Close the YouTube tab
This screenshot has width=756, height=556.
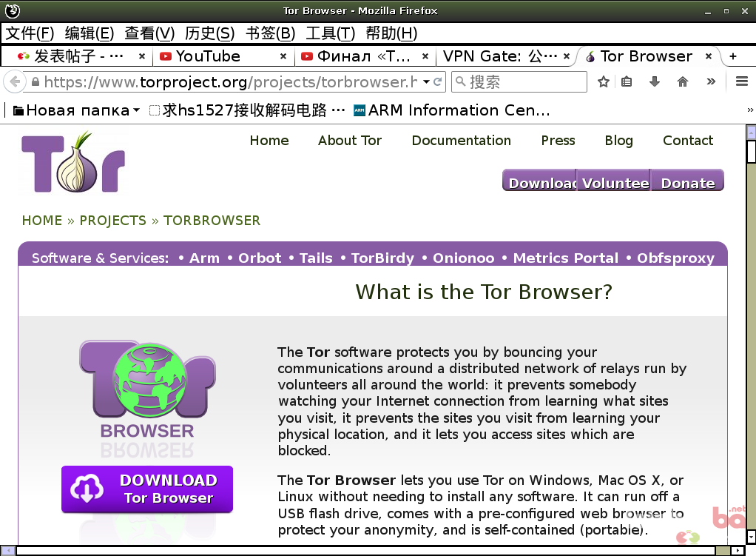(x=283, y=56)
